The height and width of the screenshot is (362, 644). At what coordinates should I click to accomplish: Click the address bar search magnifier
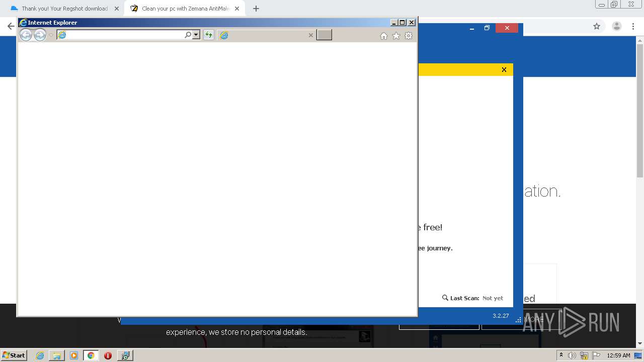tap(188, 35)
